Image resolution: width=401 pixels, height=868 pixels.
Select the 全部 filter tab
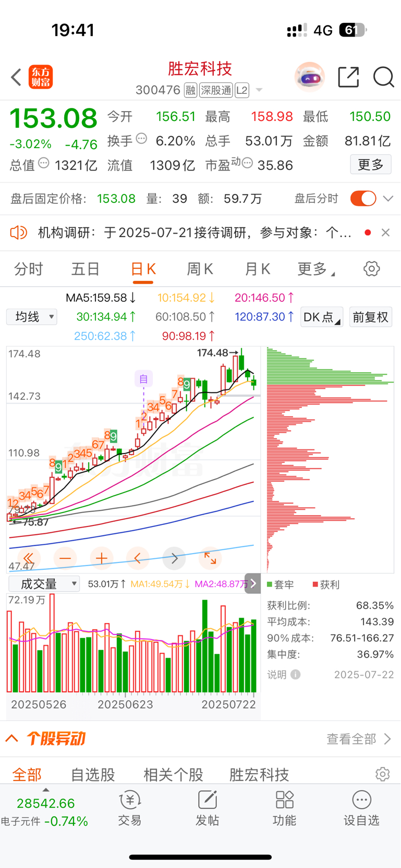[27, 774]
